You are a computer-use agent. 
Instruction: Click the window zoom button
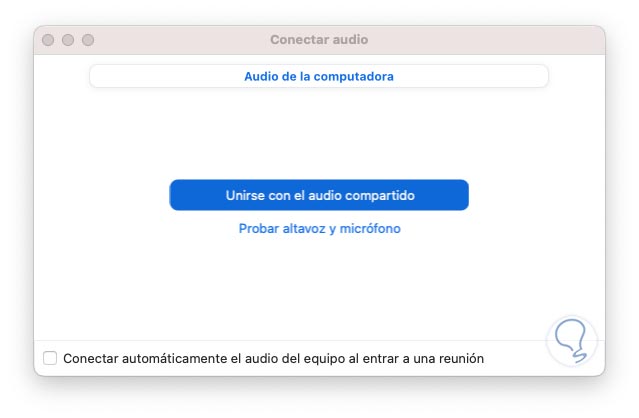(88, 40)
